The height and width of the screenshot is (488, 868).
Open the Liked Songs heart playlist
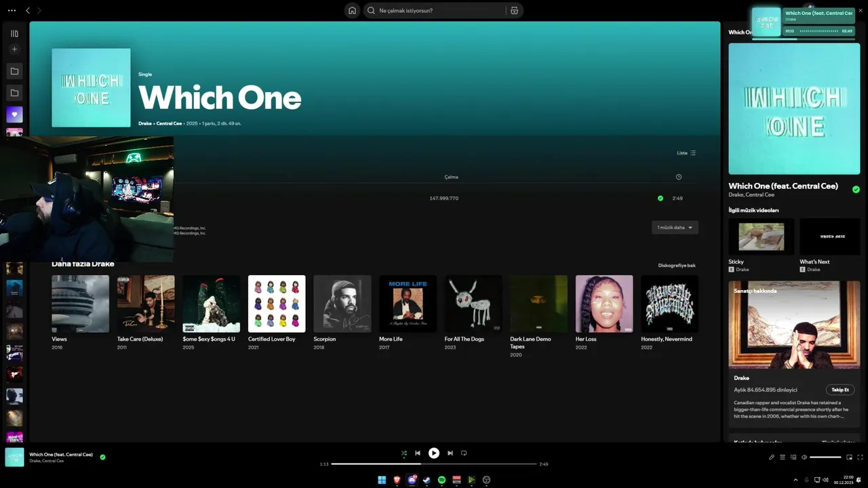[14, 115]
